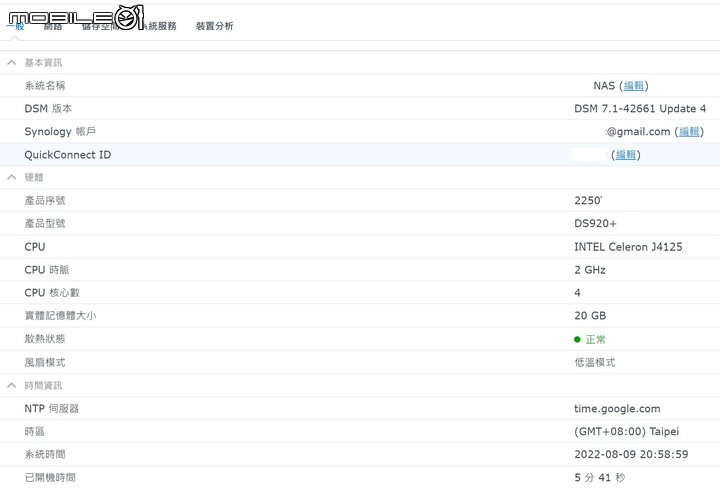Click the green 正常 status indicator

pyautogui.click(x=590, y=339)
